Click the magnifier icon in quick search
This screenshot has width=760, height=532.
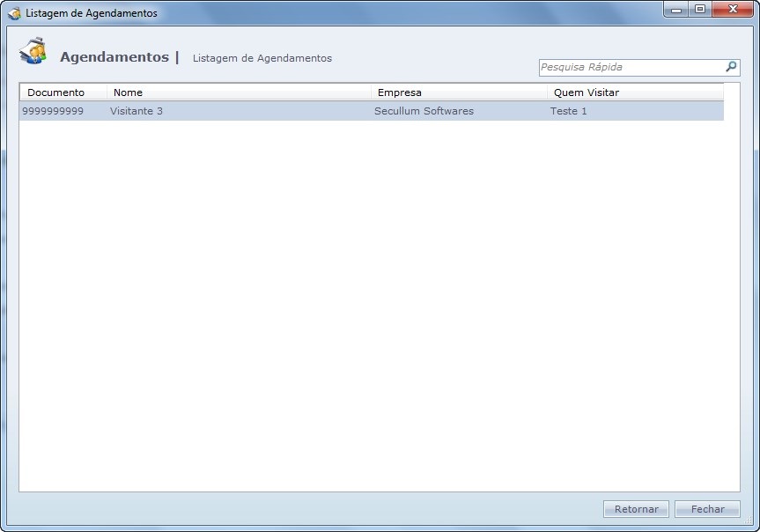[731, 67]
